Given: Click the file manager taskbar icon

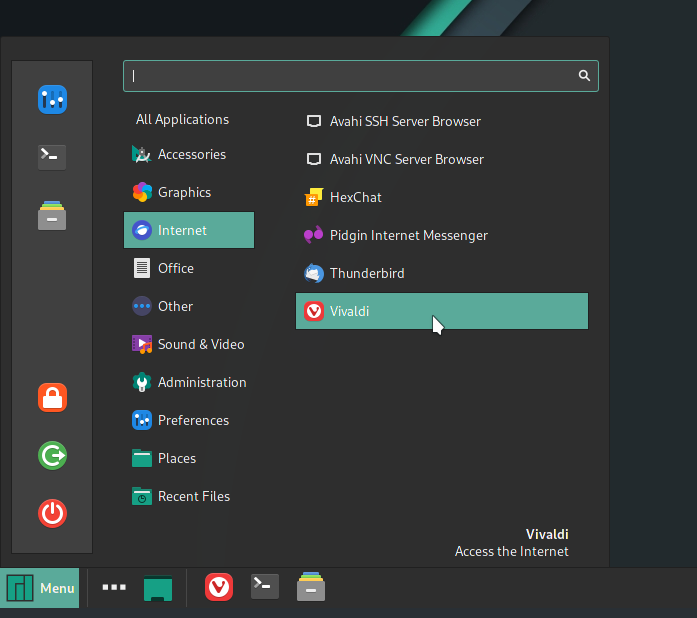Looking at the screenshot, I should pos(311,587).
